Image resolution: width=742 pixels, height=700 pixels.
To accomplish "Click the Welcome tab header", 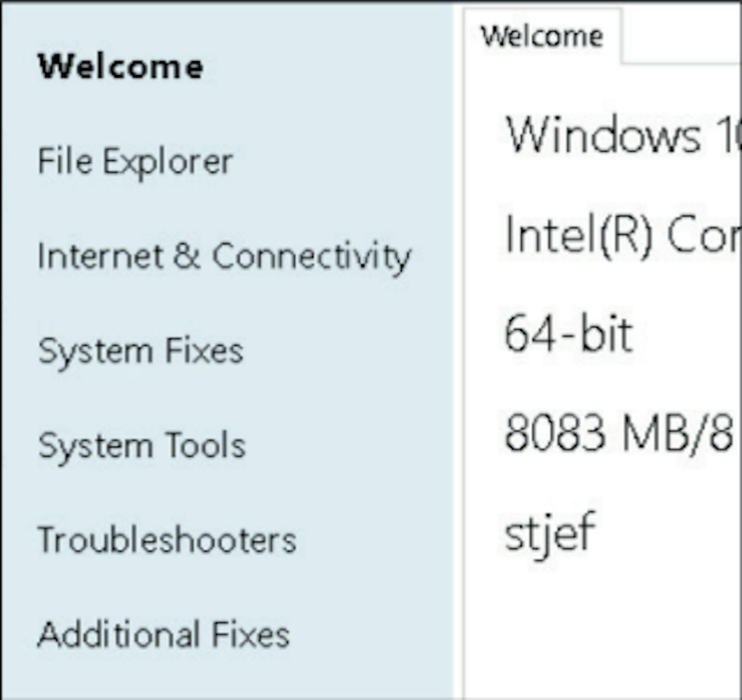I will coord(542,37).
